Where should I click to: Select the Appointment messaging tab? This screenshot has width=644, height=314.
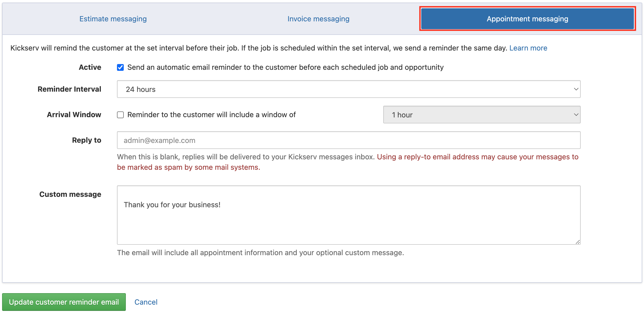[x=527, y=19]
